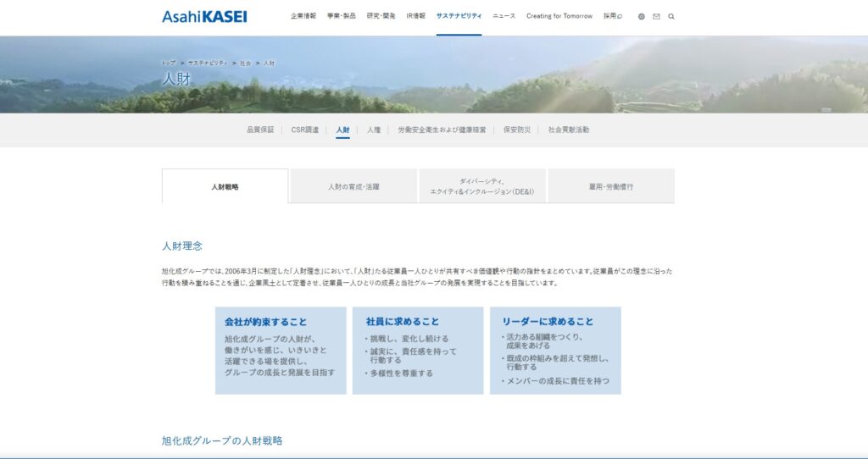Screen dimensions: 868x459
Task: Open 社会貢献活動 sub-navigation link
Action: 569,130
